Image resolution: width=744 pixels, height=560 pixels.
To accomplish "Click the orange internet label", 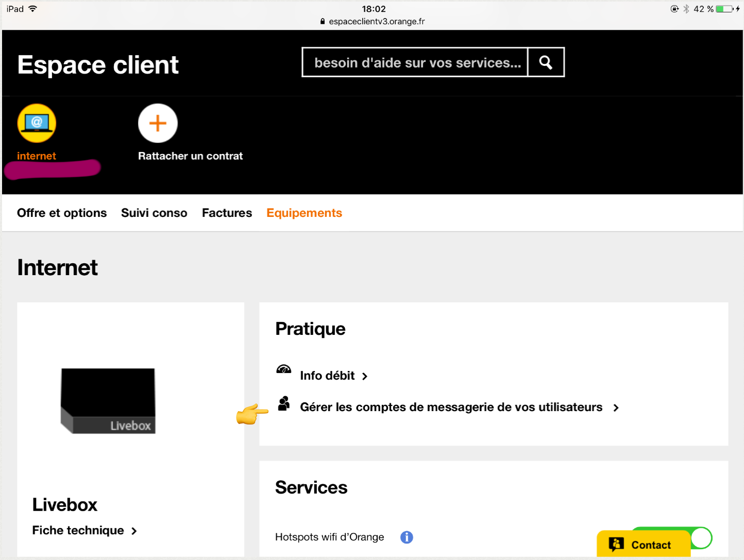I will 37,156.
